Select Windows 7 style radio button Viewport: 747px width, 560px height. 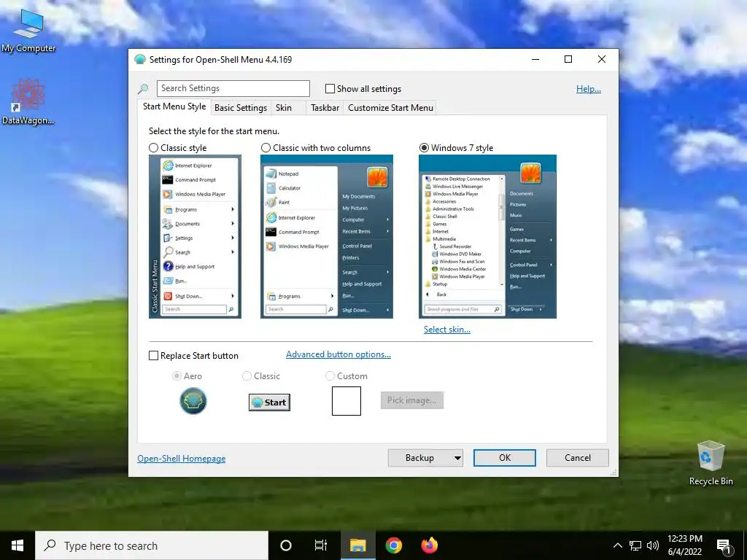[x=424, y=148]
